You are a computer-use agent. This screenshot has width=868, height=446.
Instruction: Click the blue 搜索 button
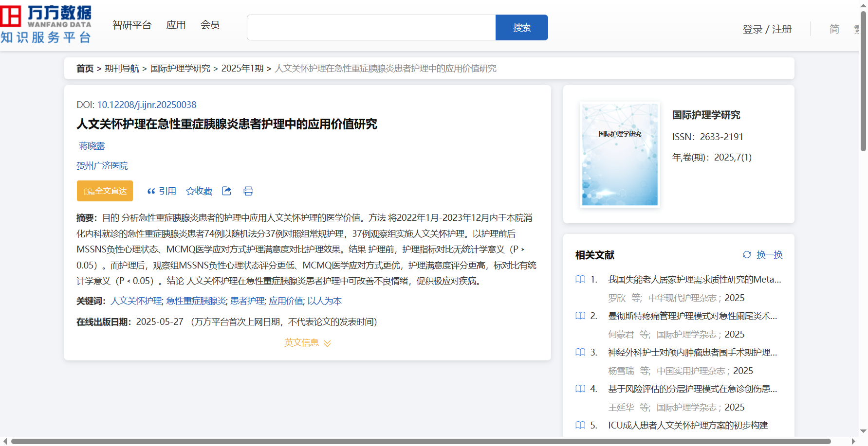point(522,28)
